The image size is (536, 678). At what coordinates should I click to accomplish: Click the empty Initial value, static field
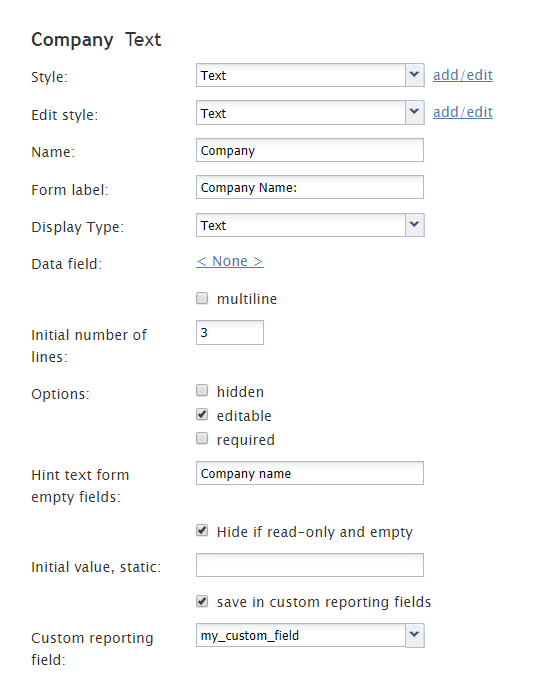coord(310,565)
